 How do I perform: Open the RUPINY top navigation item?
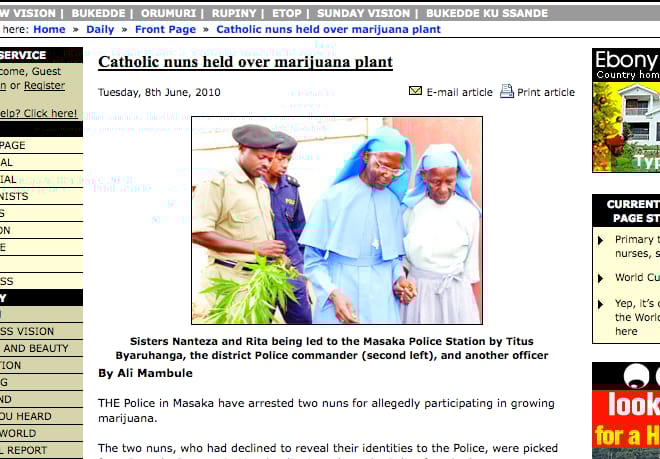[234, 13]
